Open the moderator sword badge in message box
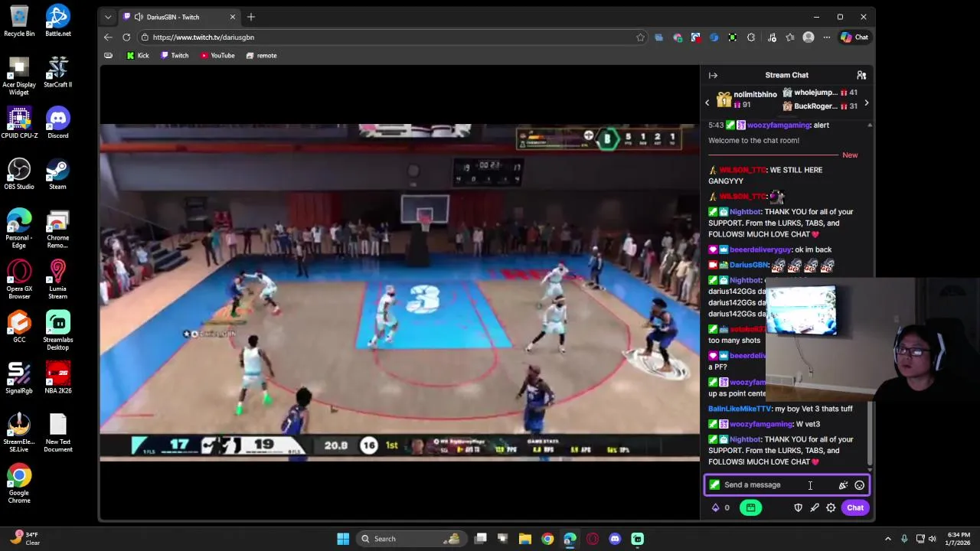 tap(714, 485)
